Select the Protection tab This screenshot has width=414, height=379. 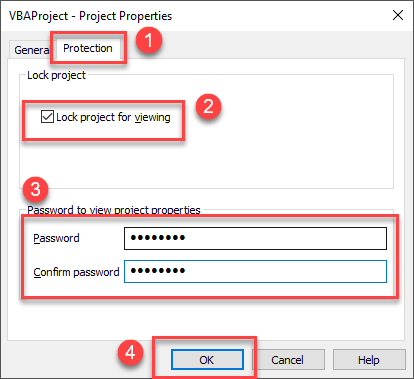88,48
